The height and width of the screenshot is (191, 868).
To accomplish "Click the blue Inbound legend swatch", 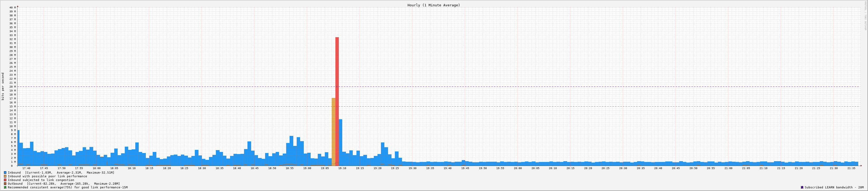I will (x=5, y=173).
